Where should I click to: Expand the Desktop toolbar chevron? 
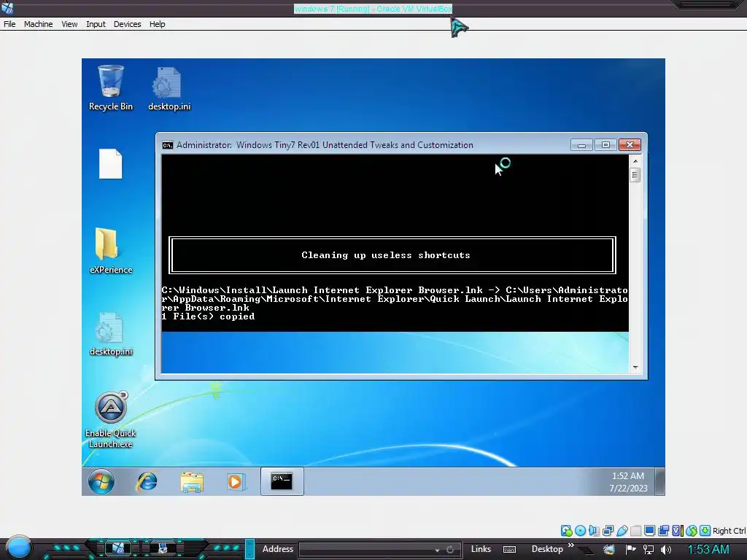tap(570, 545)
